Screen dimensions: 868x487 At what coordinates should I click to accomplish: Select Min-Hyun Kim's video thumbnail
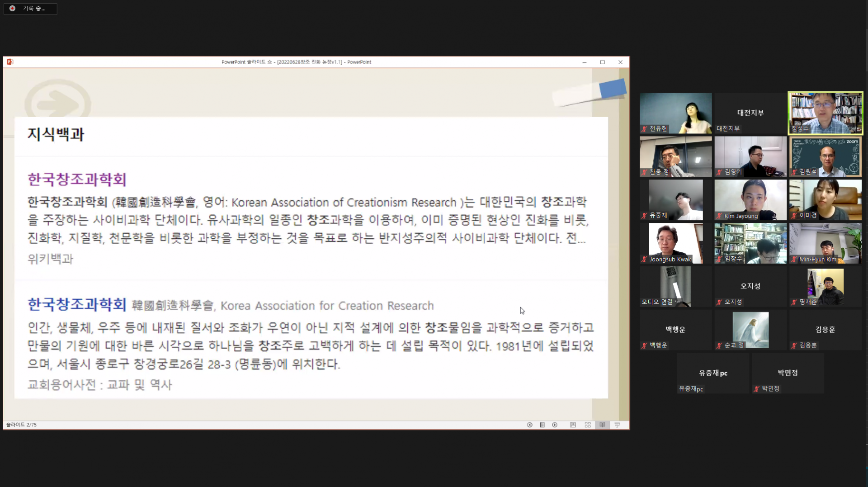pyautogui.click(x=826, y=243)
